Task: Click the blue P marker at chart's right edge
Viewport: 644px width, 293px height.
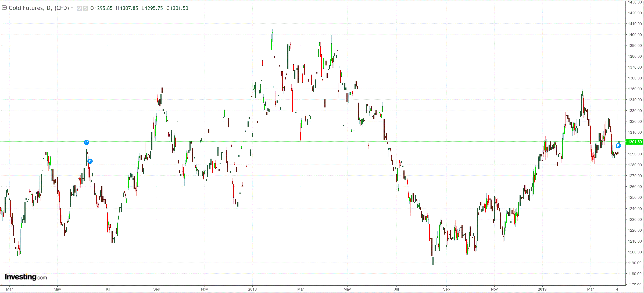Action: (618, 146)
